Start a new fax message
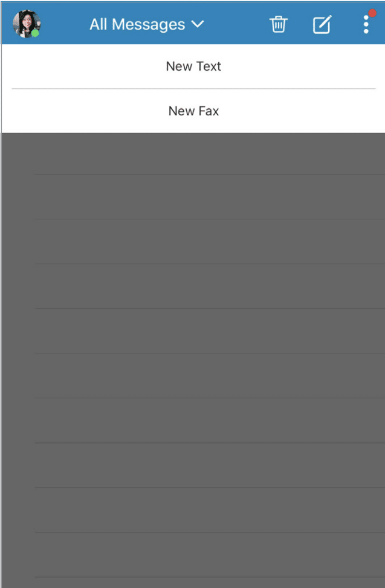The image size is (385, 588). pos(193,111)
